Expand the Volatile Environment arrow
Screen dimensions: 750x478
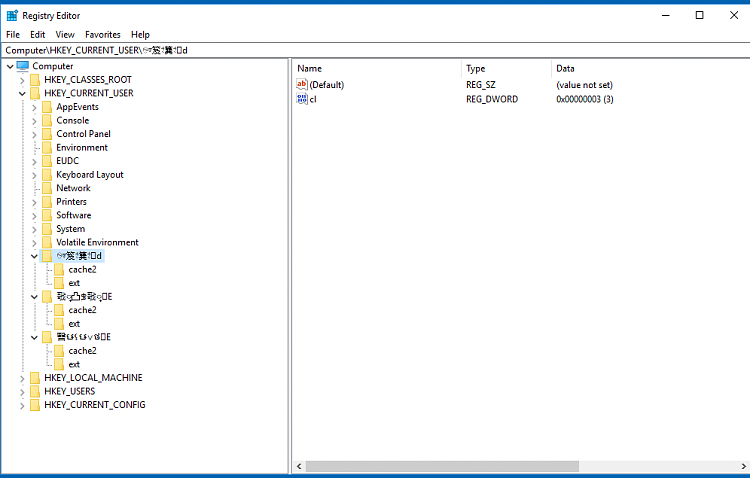pyautogui.click(x=34, y=243)
